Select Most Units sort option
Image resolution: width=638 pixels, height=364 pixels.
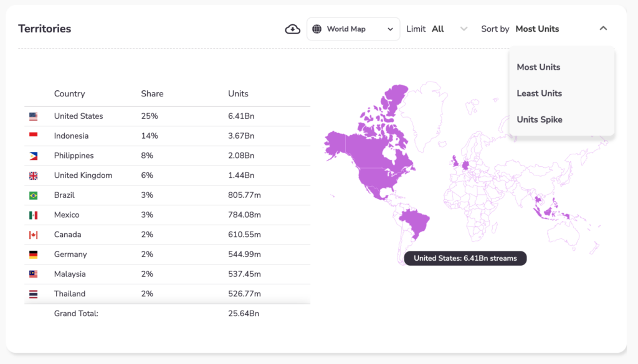coord(538,67)
